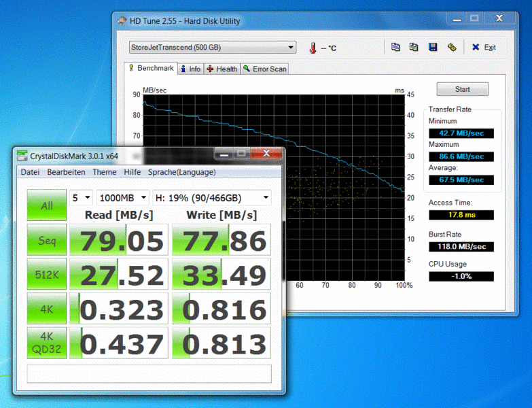Click the comment text field in CrystalDiskMark
The width and height of the screenshot is (532, 408).
pyautogui.click(x=149, y=374)
